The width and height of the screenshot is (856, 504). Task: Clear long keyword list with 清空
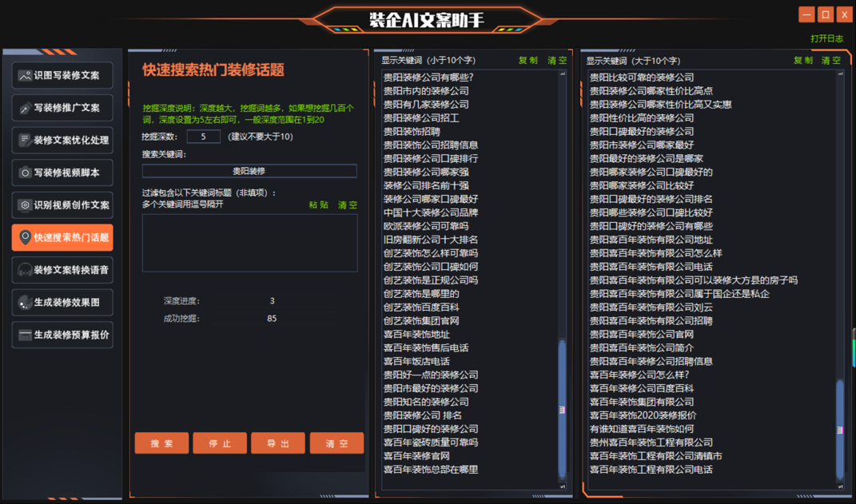pyautogui.click(x=831, y=61)
